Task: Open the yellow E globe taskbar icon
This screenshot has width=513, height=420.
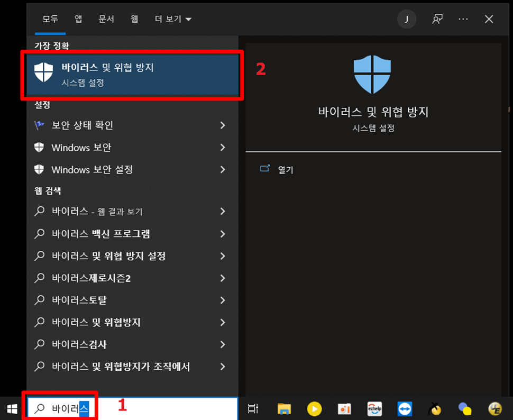Action: [x=495, y=409]
